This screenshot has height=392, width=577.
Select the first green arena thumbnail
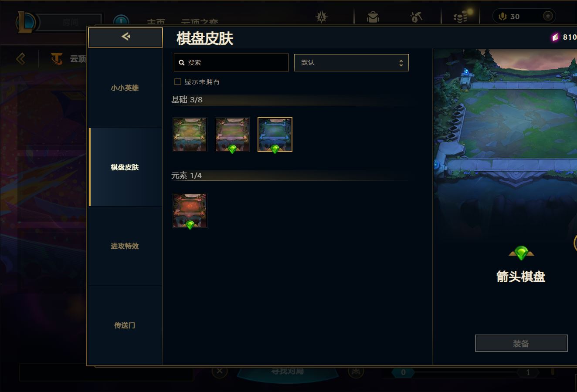(190, 135)
